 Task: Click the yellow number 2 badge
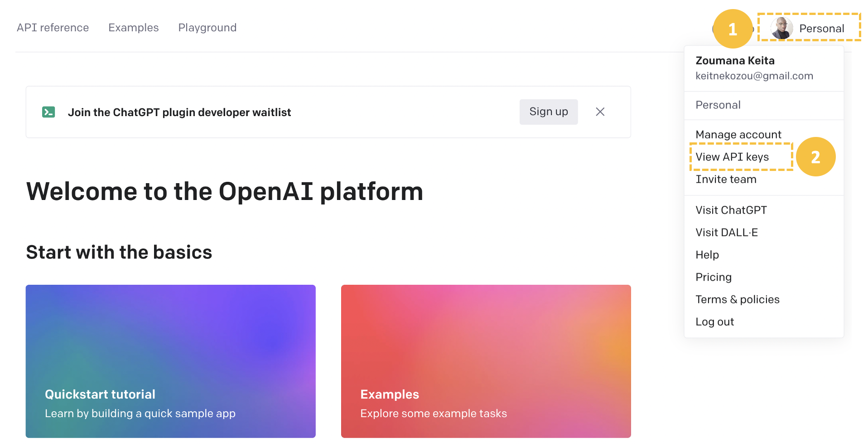816,156
